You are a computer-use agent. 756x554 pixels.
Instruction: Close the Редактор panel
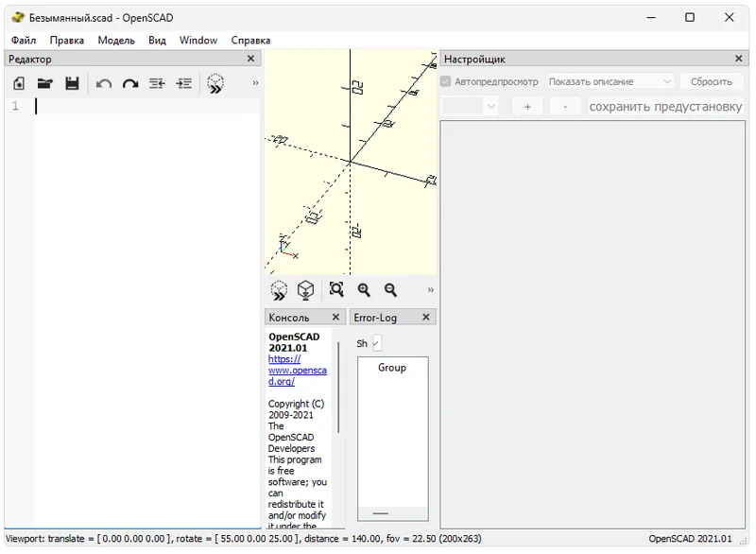pos(250,59)
